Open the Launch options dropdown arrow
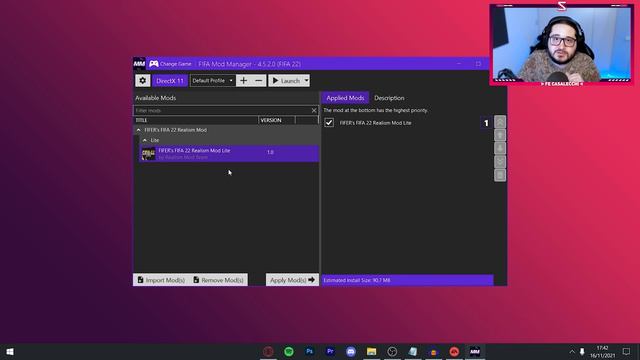 click(307, 81)
